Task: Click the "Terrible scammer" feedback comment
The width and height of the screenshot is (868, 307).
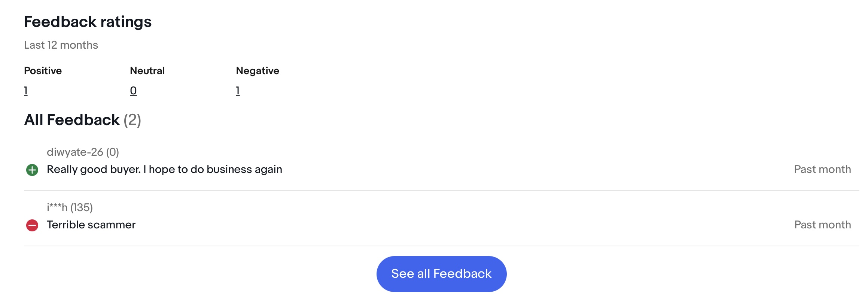Action: tap(91, 225)
